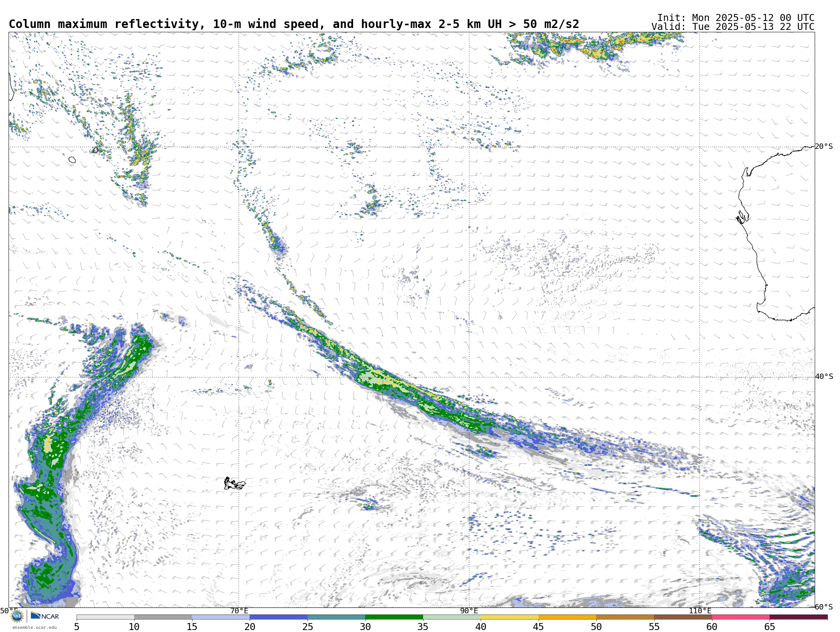Pick the pink 60-65 dBZ swatch
The width and height of the screenshot is (840, 632).
coord(741,617)
